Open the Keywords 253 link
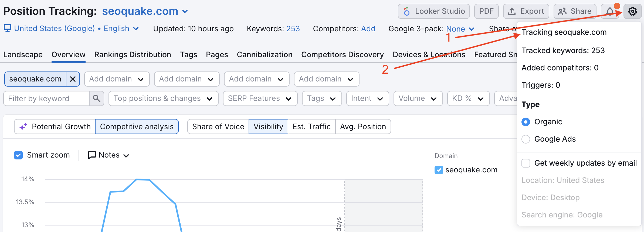This screenshot has width=644, height=232. 293,29
